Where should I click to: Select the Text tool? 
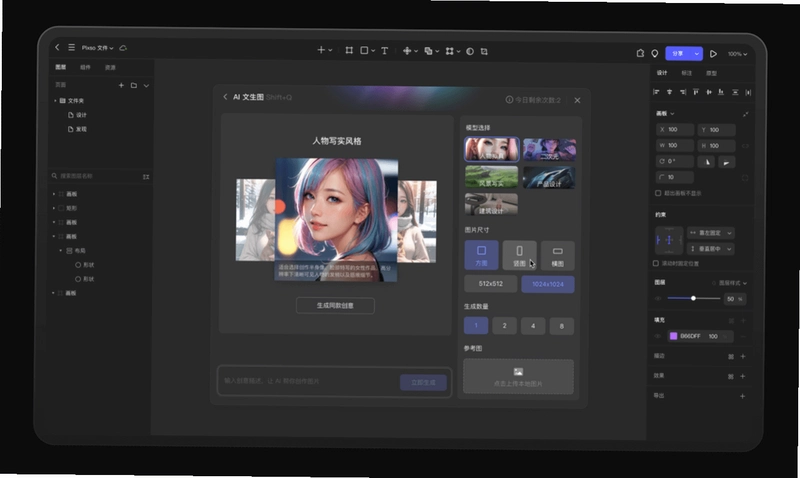385,51
